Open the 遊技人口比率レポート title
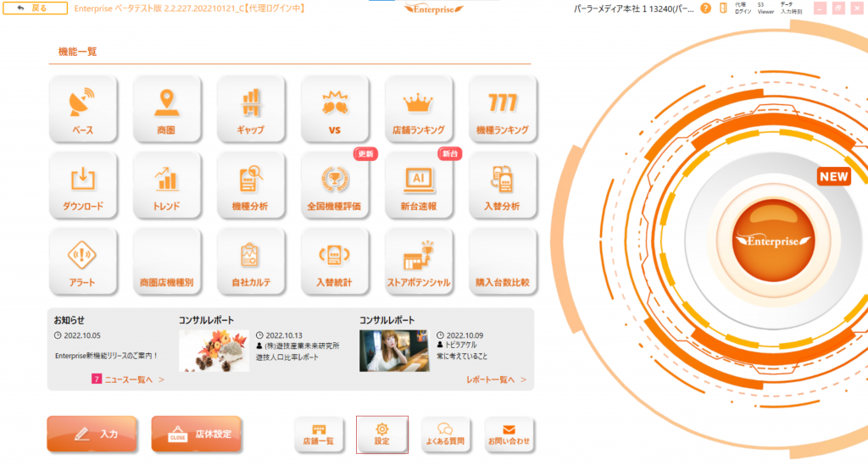Viewport: 868px width, 465px height. point(287,357)
